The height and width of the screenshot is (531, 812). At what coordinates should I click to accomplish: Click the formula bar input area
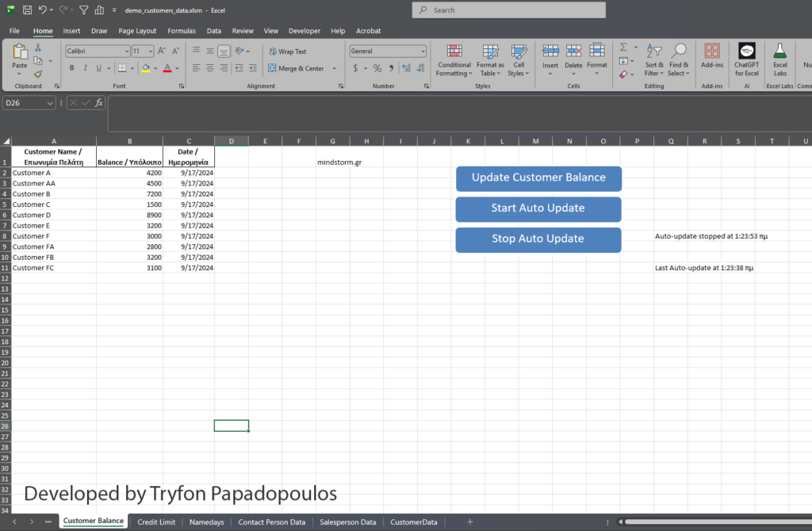pyautogui.click(x=460, y=113)
